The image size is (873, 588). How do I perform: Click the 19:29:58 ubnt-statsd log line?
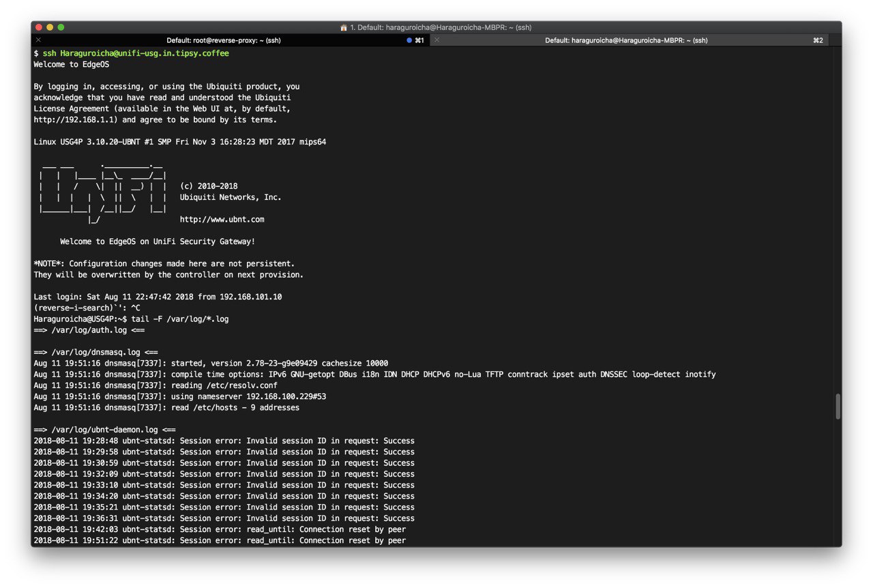[x=224, y=452]
